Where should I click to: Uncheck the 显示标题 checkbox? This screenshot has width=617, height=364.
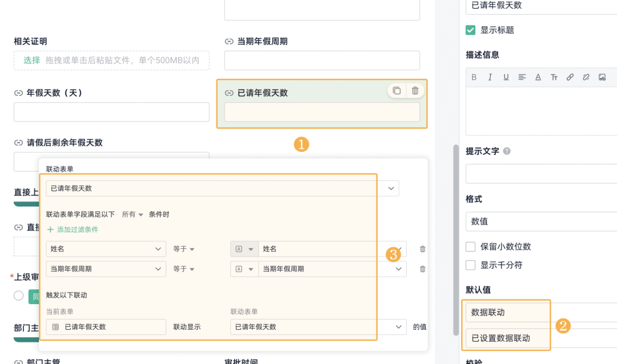click(470, 30)
